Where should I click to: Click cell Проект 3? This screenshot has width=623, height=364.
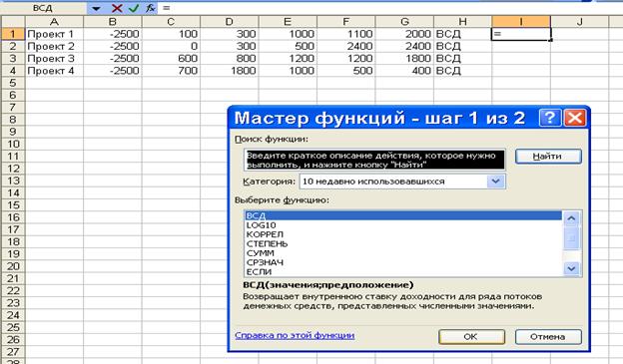[55, 59]
